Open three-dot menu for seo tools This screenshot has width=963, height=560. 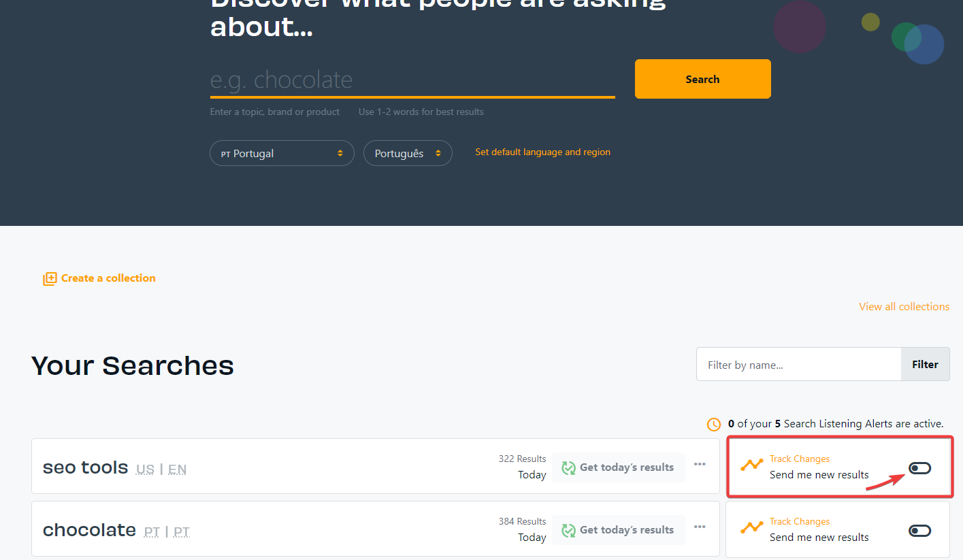point(700,465)
